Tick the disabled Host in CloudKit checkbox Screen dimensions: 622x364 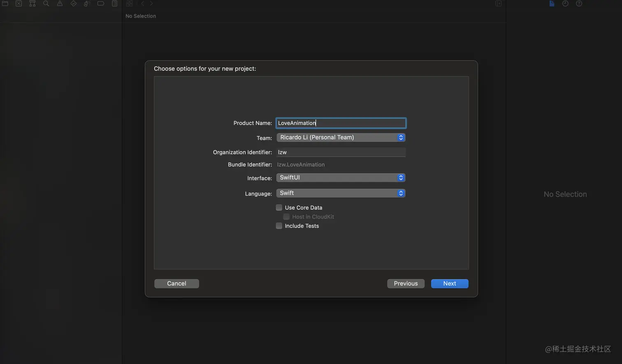click(x=286, y=217)
